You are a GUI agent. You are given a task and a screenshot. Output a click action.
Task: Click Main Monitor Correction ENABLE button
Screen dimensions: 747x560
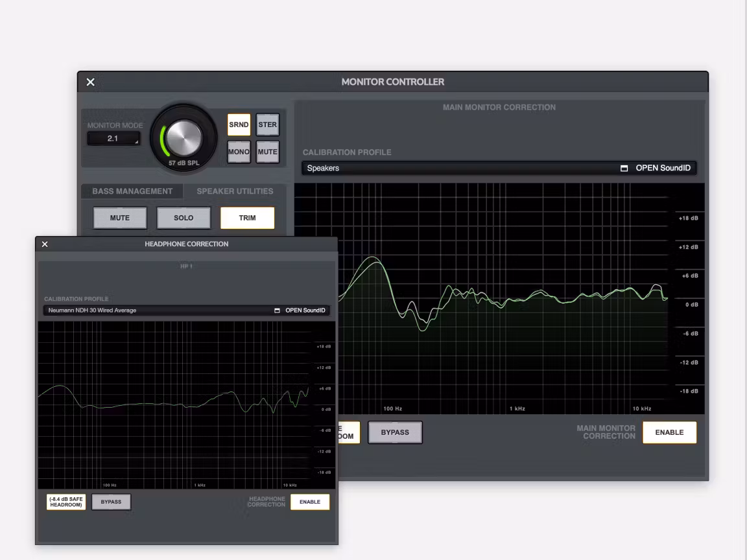coord(669,432)
